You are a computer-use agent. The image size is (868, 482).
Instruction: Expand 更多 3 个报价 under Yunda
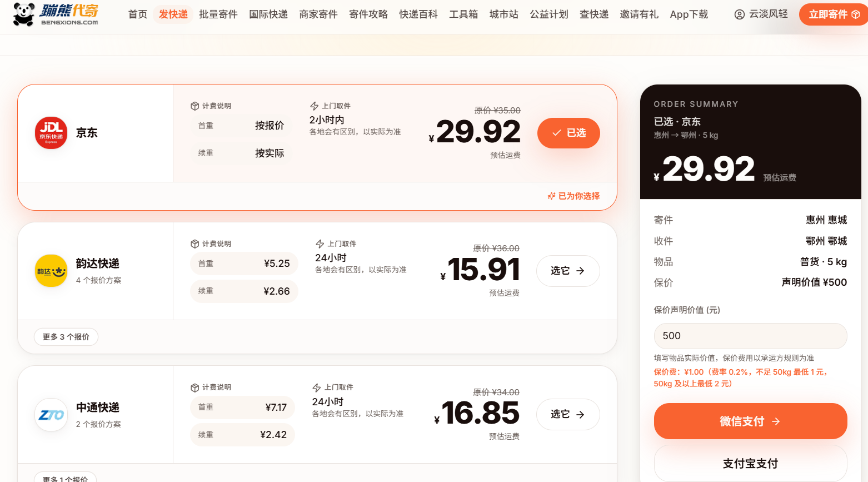pos(66,337)
